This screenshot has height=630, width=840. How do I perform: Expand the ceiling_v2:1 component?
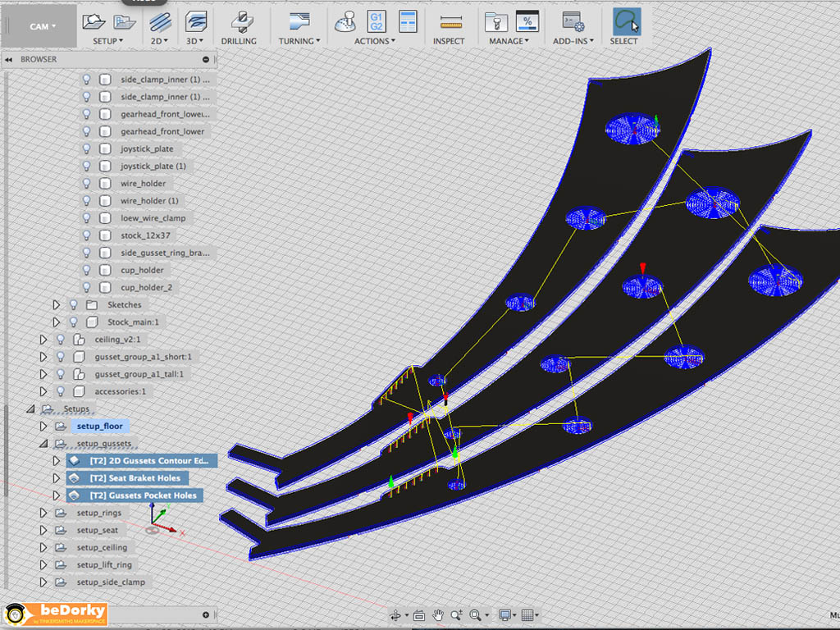tap(43, 339)
